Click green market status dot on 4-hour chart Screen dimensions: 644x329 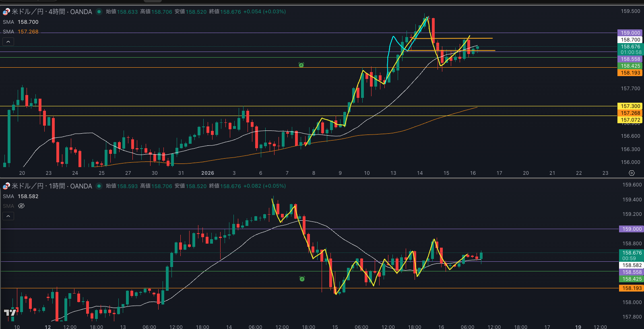click(99, 12)
